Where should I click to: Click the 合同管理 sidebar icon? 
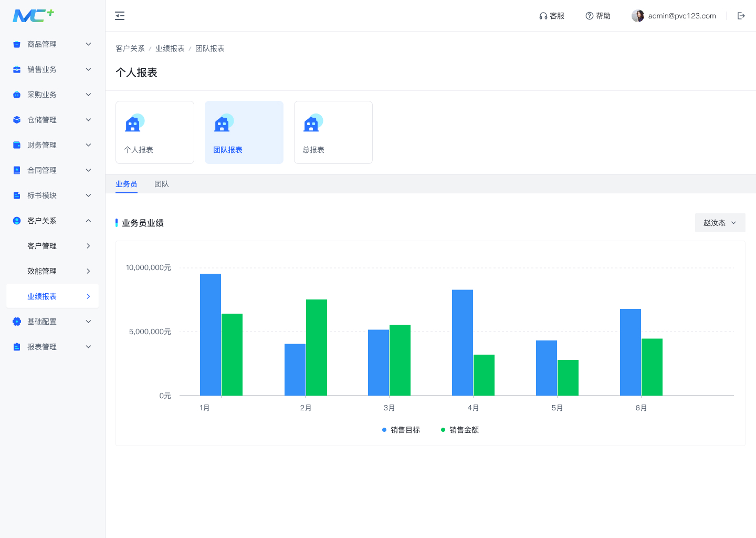[x=17, y=170]
